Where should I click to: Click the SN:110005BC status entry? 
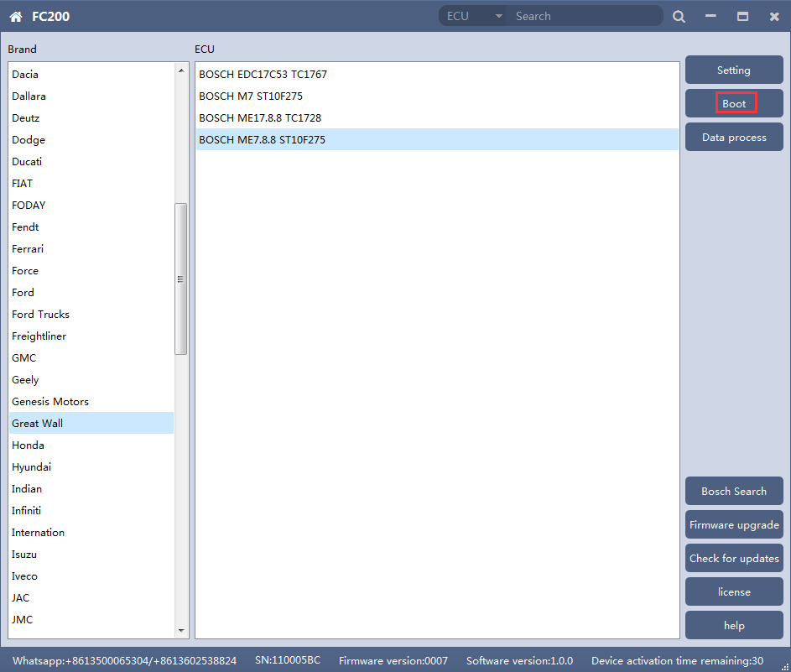click(288, 660)
